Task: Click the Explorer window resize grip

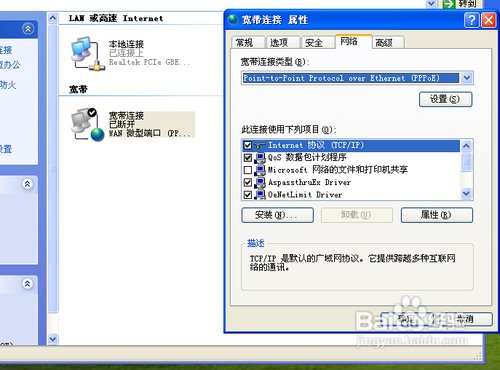Action: click(478, 356)
